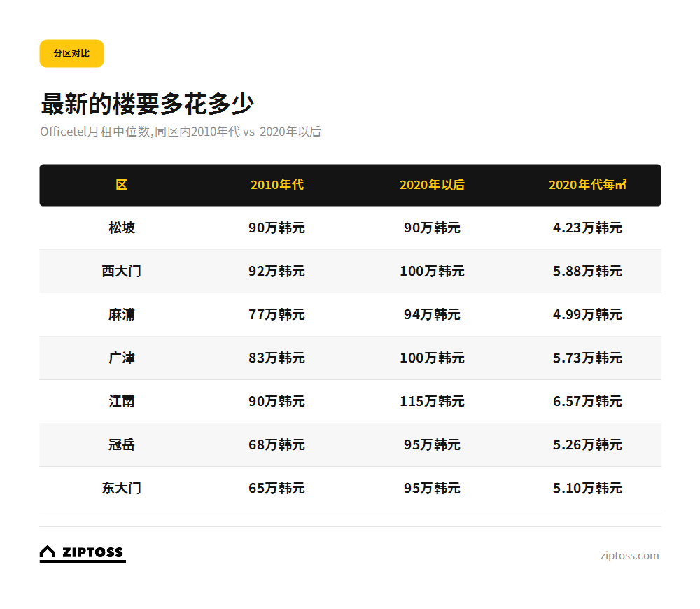This screenshot has height=609, width=700.
Task: Click the 2020年以后 column header
Action: click(x=432, y=185)
